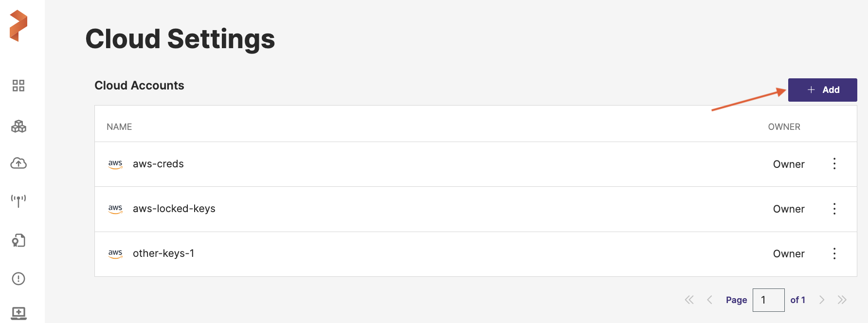Open the clusters cubes icon in sidebar
This screenshot has height=323, width=868.
coord(18,126)
